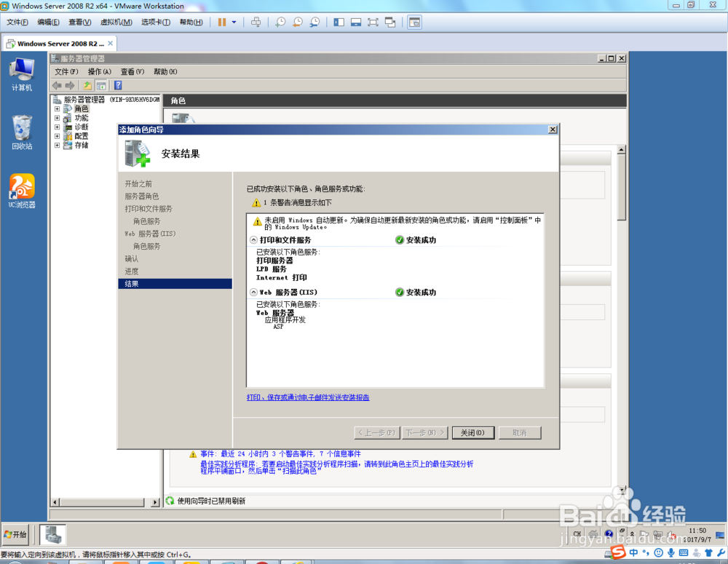
Task: Click the console view icon in VMware toolbar
Action: point(415,23)
